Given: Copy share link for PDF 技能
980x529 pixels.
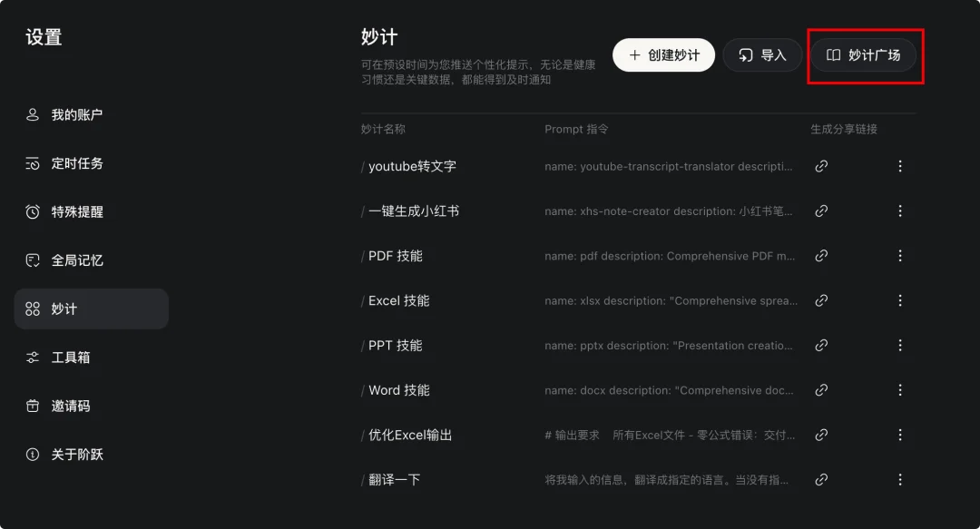Looking at the screenshot, I should pos(821,255).
